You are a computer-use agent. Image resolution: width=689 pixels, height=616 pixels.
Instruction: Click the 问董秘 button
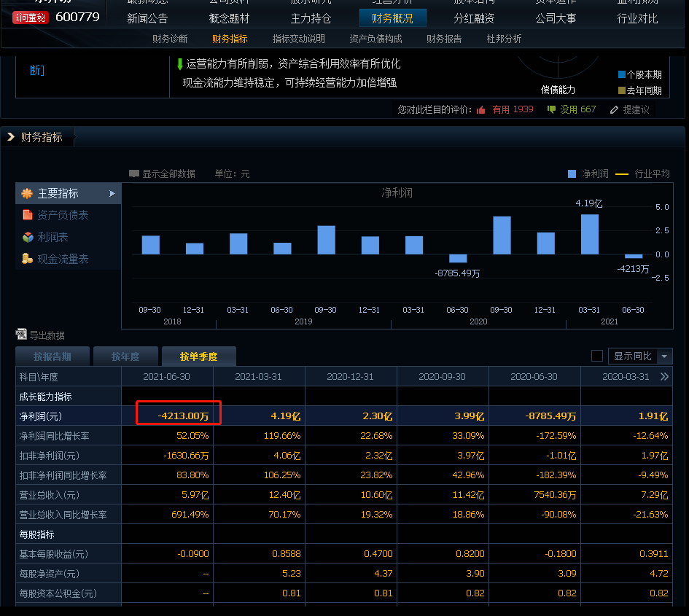click(x=31, y=17)
